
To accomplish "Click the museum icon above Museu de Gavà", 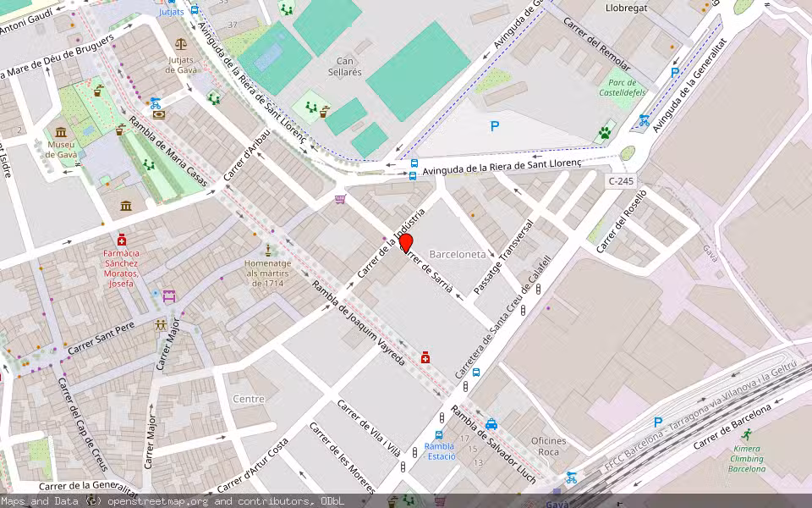I will tap(61, 132).
